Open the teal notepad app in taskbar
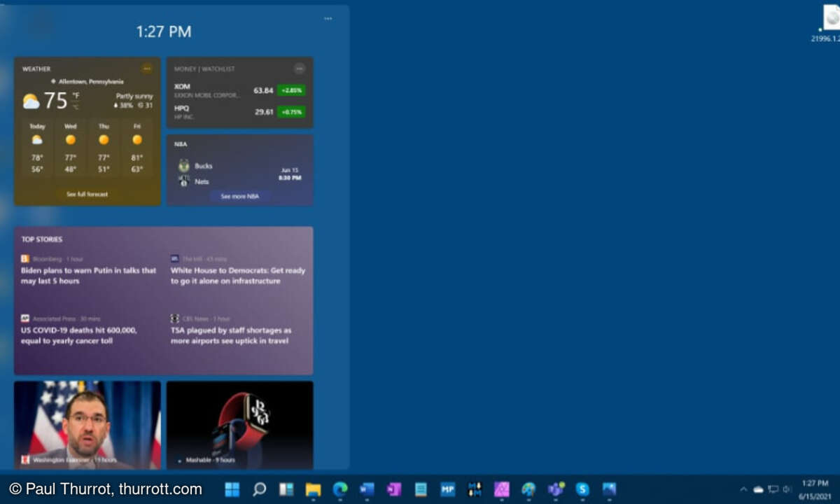Image resolution: width=840 pixels, height=504 pixels. (421, 489)
